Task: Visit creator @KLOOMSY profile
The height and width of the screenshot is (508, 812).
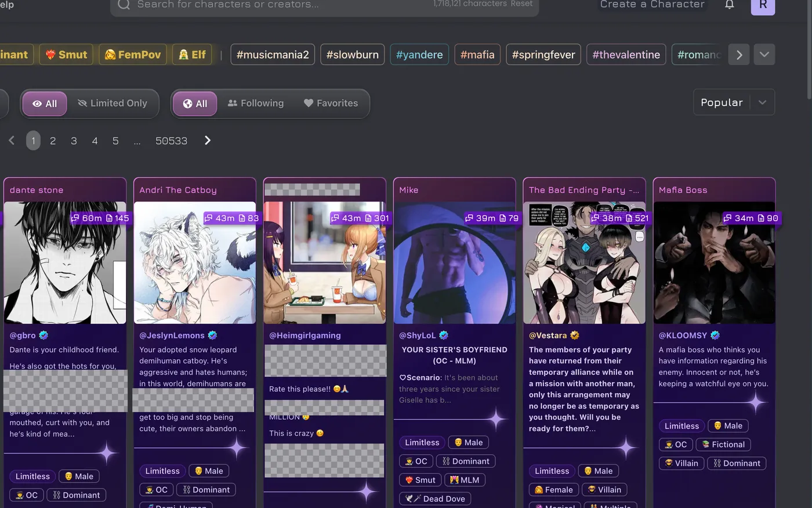Action: 683,336
